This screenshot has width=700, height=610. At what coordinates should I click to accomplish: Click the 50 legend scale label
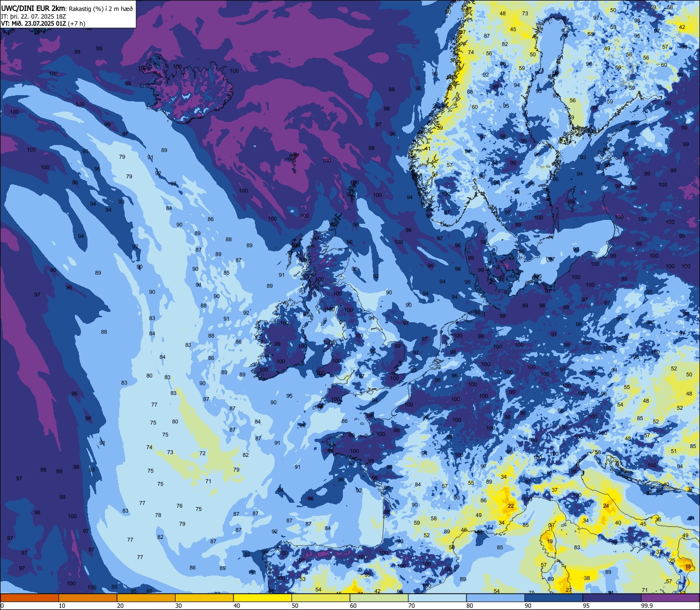click(x=295, y=606)
